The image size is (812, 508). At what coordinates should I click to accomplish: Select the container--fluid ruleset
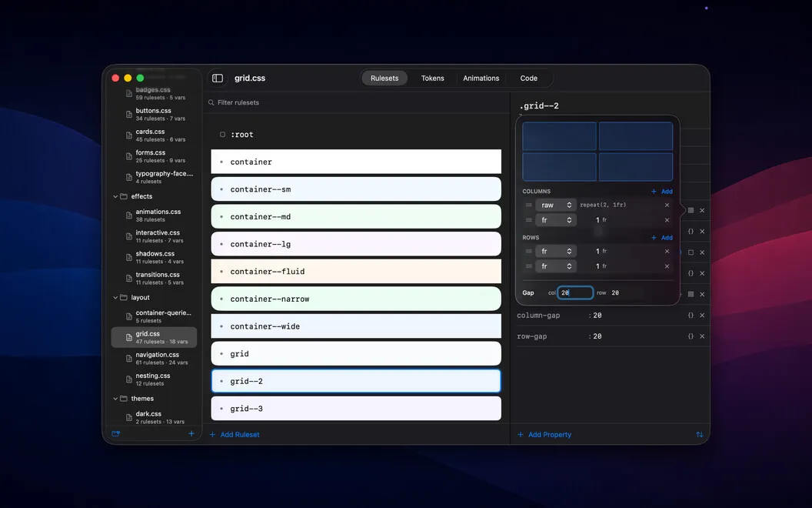(x=356, y=272)
